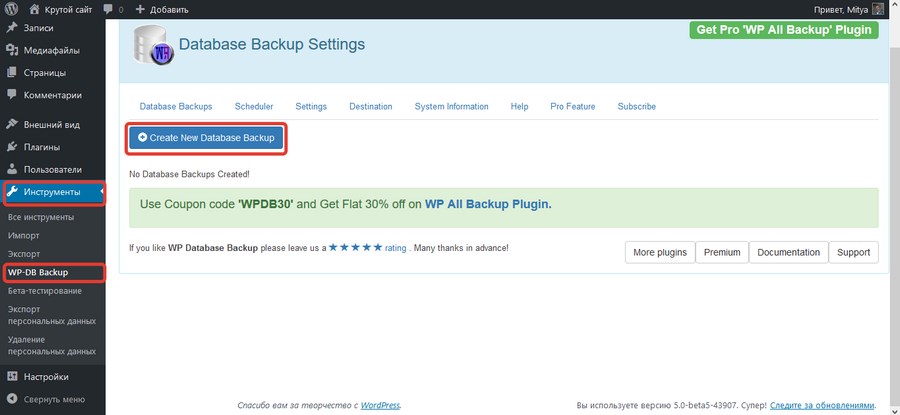Image resolution: width=900 pixels, height=415 pixels.
Task: Click the five-star rating link
Action: [367, 248]
